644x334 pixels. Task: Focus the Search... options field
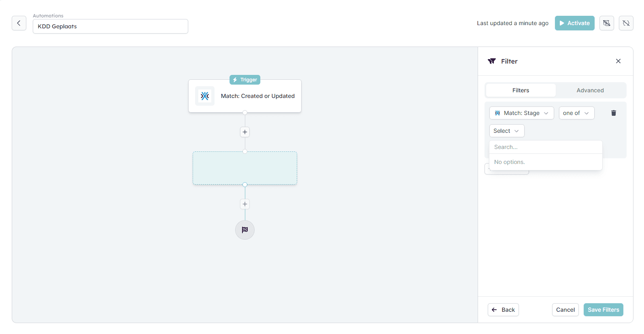point(546,147)
